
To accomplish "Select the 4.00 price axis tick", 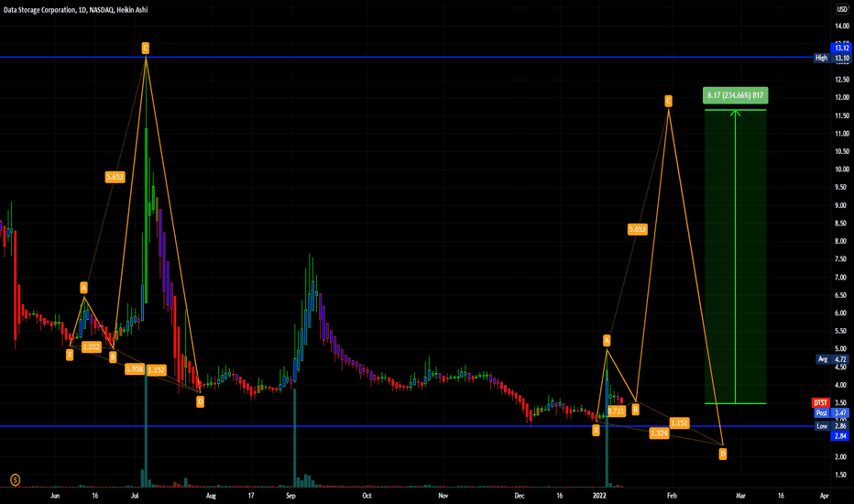I will point(842,385).
